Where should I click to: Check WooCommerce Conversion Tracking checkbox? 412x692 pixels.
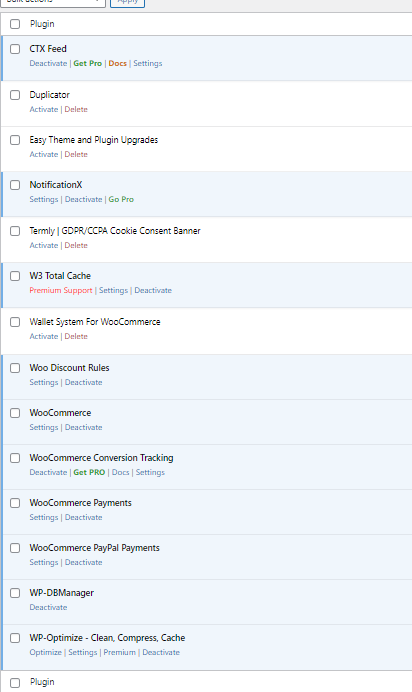point(15,457)
